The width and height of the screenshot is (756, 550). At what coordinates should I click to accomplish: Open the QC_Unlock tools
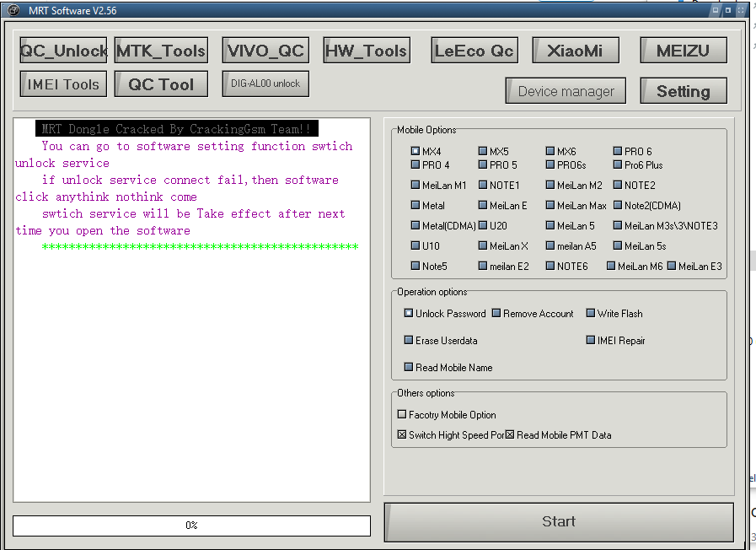tap(63, 50)
